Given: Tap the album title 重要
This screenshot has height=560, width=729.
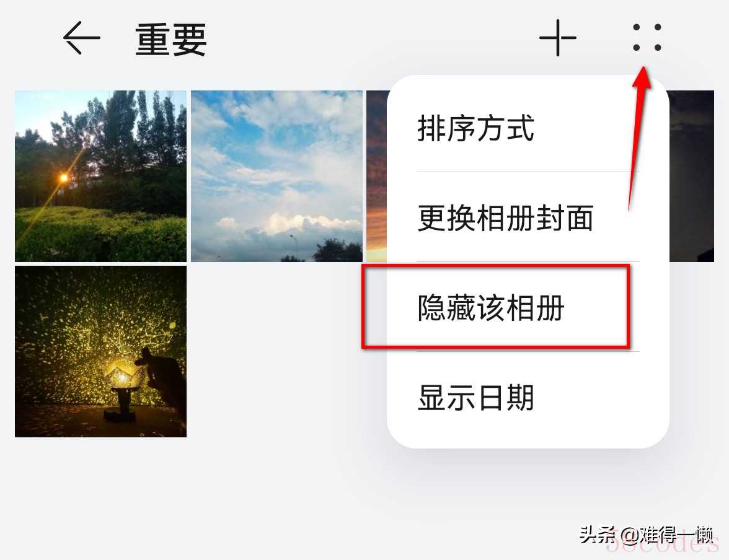Looking at the screenshot, I should (170, 40).
